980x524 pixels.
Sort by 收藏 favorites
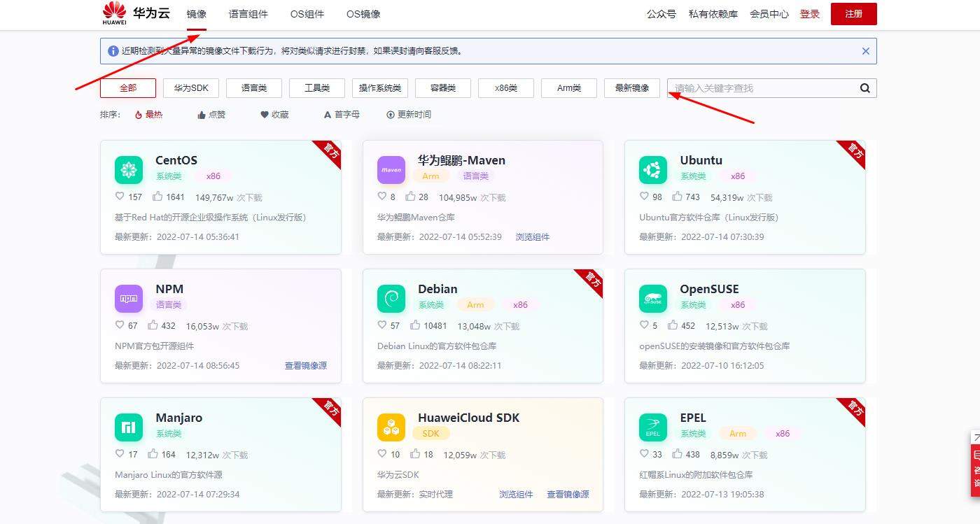pos(274,115)
